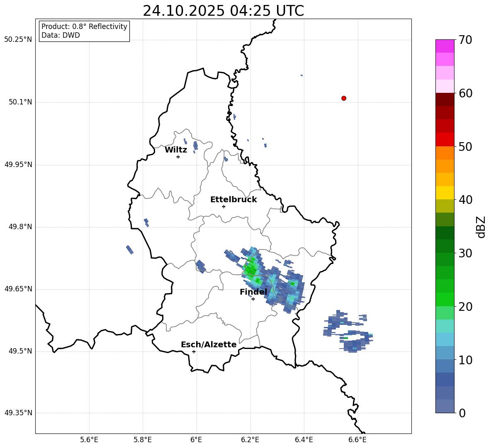491x448 pixels.
Task: Click the colorbar tick label 70
Action: [x=466, y=40]
